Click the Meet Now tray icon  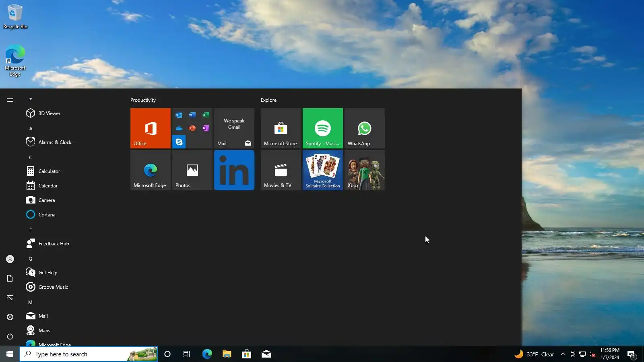coord(573,354)
